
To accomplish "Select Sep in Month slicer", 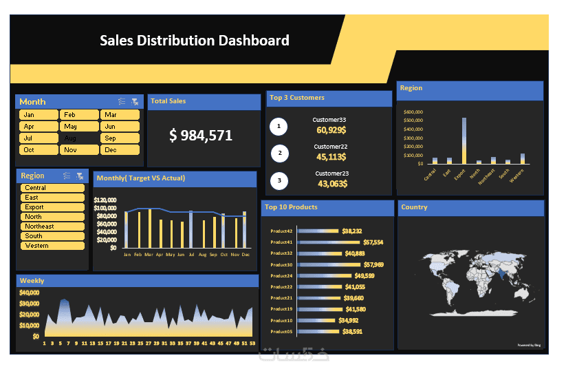I will coord(120,138).
